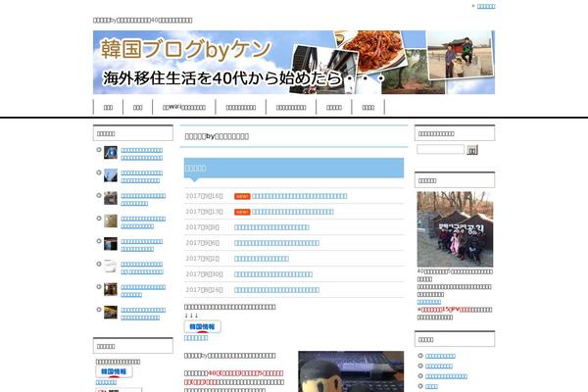Open the article link dated 2017 8/30
The image size is (588, 392).
[x=273, y=274]
